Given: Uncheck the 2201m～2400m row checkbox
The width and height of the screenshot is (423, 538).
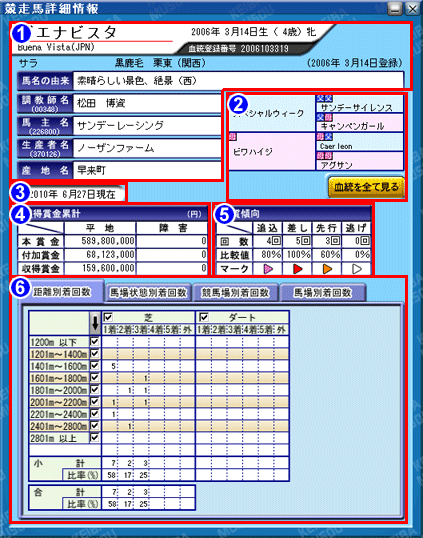Looking at the screenshot, I should [94, 413].
